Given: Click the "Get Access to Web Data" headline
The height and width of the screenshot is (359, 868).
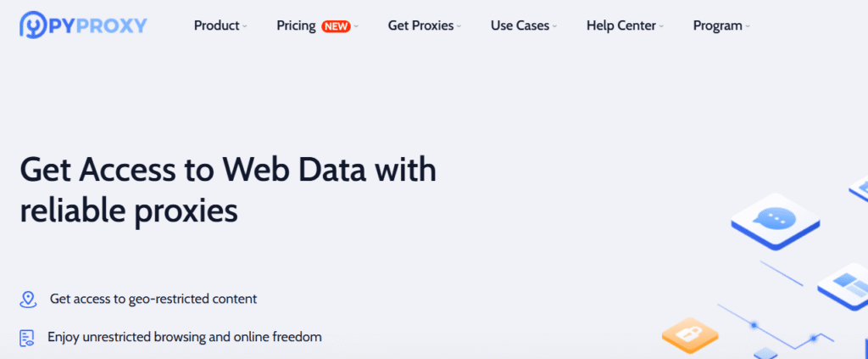Looking at the screenshot, I should tap(228, 171).
